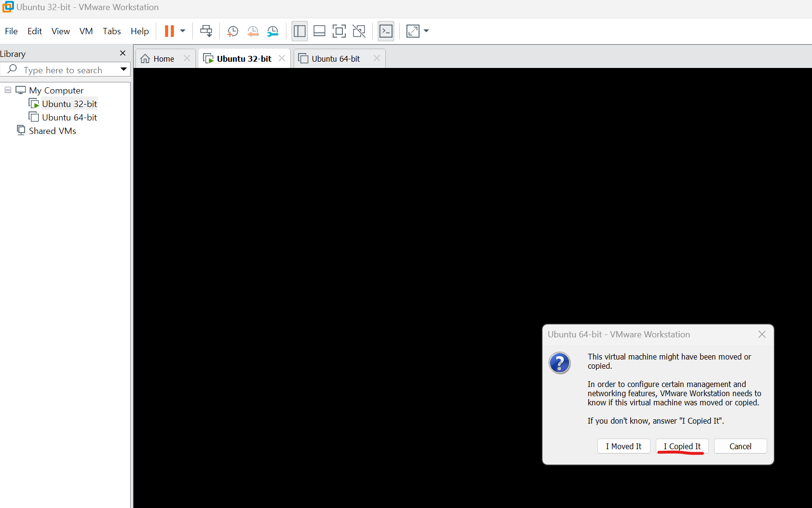This screenshot has width=812, height=508.
Task: Click the question mark icon in dialog
Action: (559, 363)
